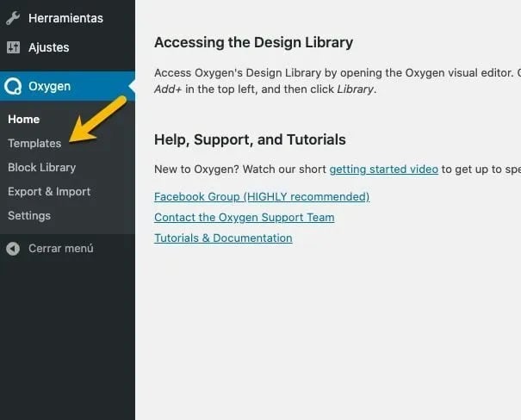The image size is (521, 420).
Task: Click the Herramientas wrench icon
Action: (13, 18)
